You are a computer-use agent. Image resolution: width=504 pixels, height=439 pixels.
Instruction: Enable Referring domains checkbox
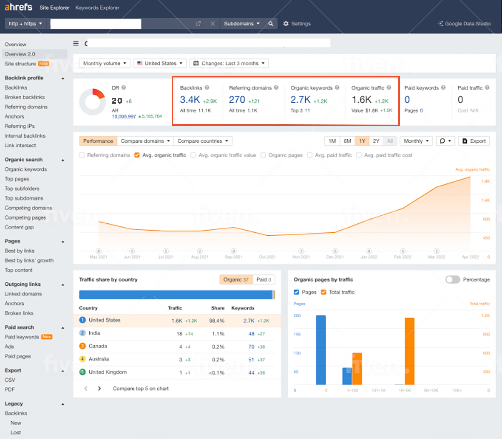click(82, 155)
